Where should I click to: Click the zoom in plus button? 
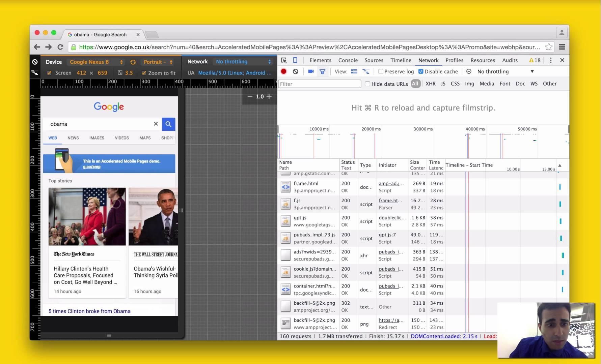pyautogui.click(x=269, y=96)
